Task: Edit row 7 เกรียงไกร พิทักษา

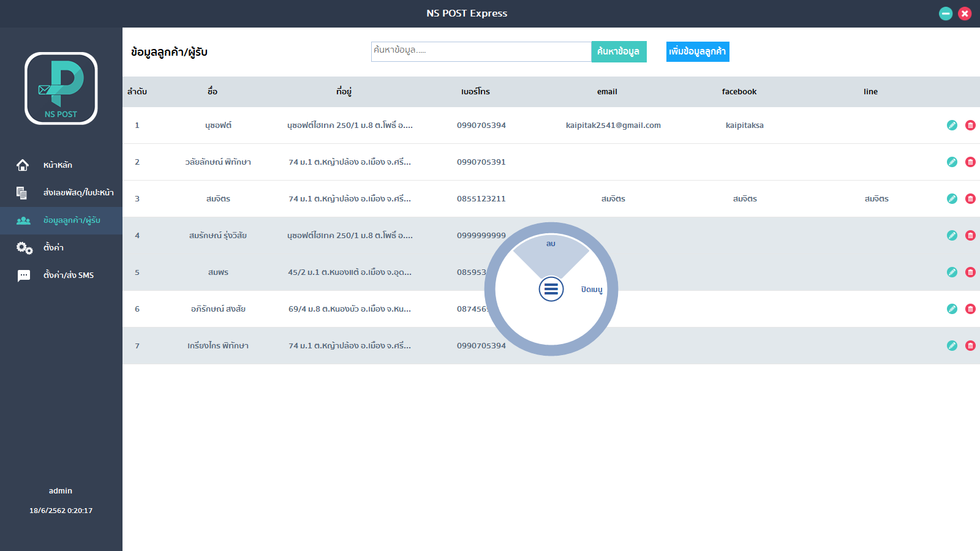Action: coord(952,345)
